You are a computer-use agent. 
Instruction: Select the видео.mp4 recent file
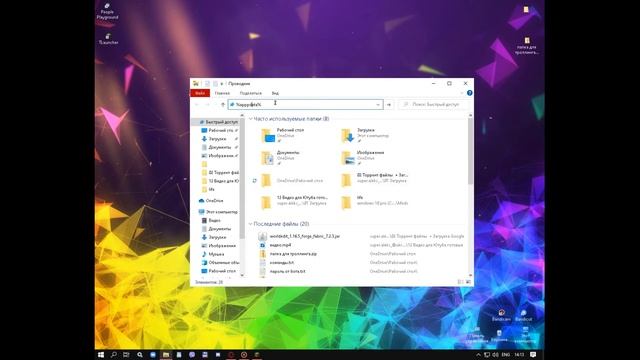pos(280,245)
